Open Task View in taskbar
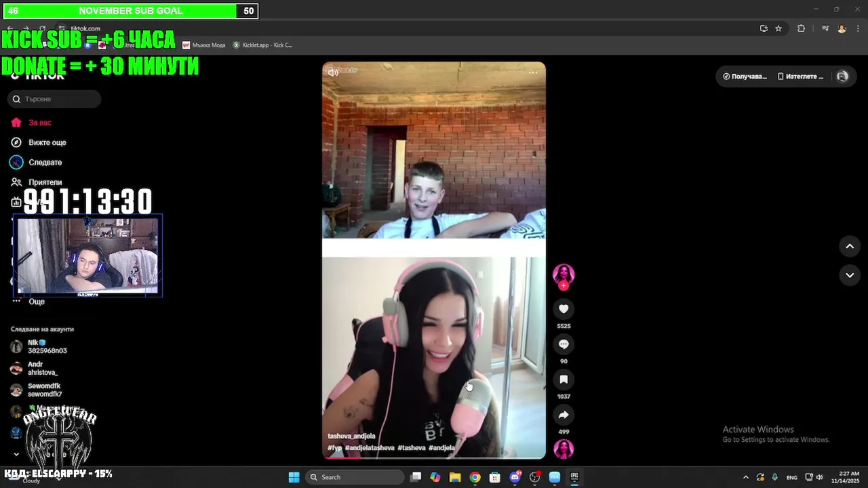The height and width of the screenshot is (488, 868). 416,477
